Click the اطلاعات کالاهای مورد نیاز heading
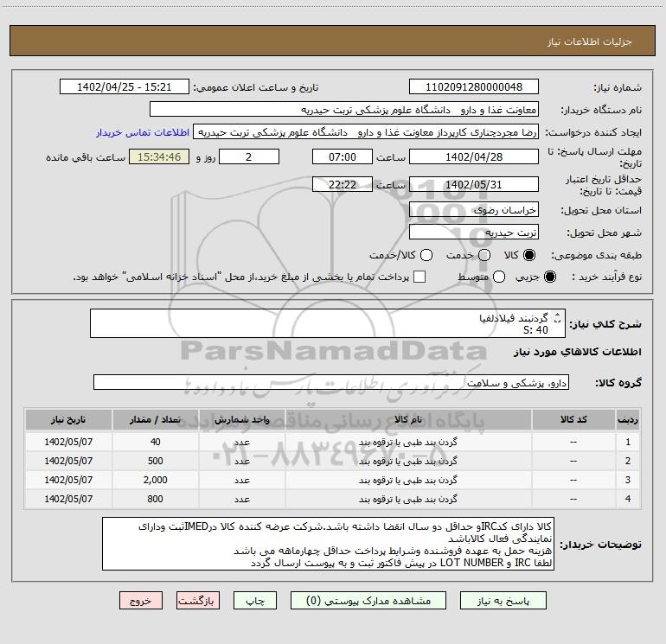Screen dimensions: 666x644 click(x=577, y=352)
